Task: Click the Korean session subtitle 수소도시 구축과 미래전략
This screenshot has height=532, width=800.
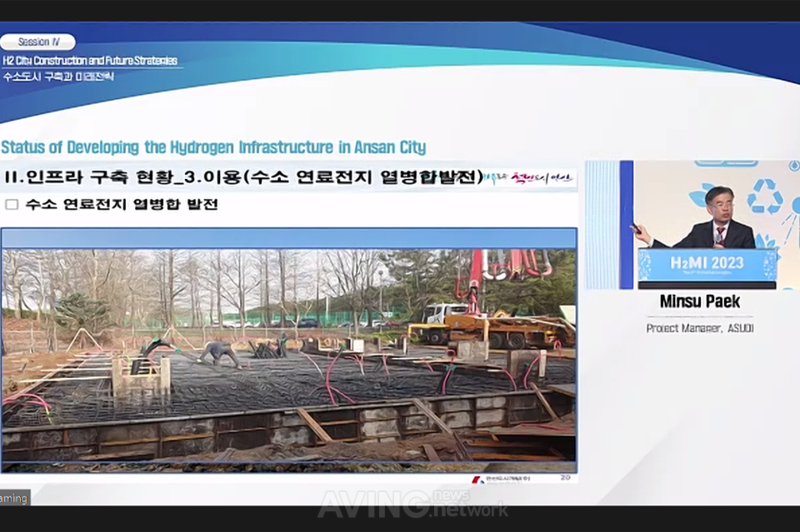Action: (58, 76)
